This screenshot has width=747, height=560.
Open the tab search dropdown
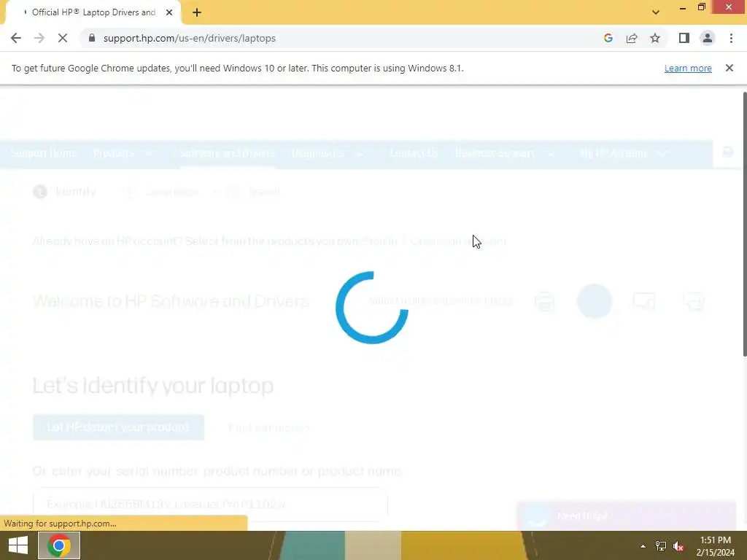point(656,12)
